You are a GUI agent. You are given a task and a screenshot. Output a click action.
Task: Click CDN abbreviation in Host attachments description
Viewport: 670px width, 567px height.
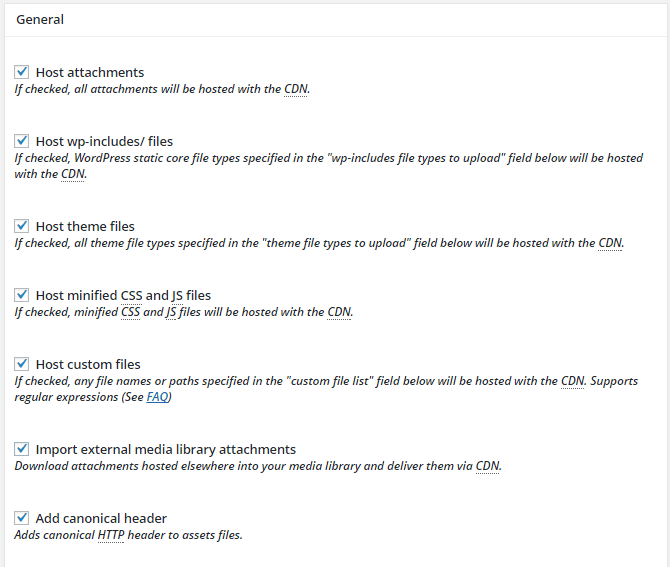coord(296,89)
